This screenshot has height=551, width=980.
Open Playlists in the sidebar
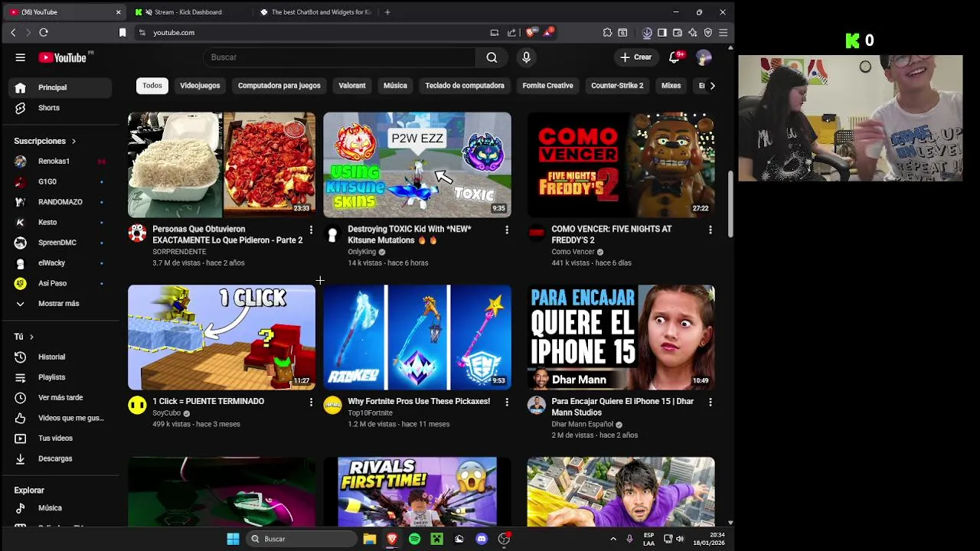[x=61, y=377]
